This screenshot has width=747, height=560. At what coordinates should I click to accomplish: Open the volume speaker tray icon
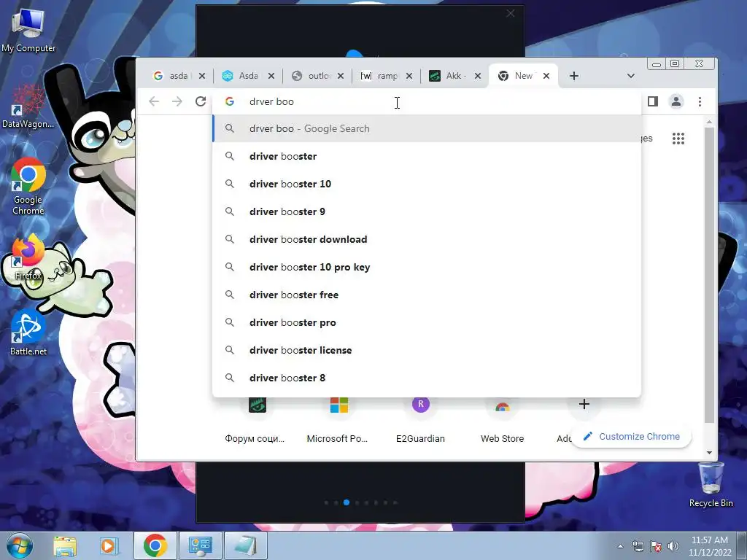click(x=673, y=546)
